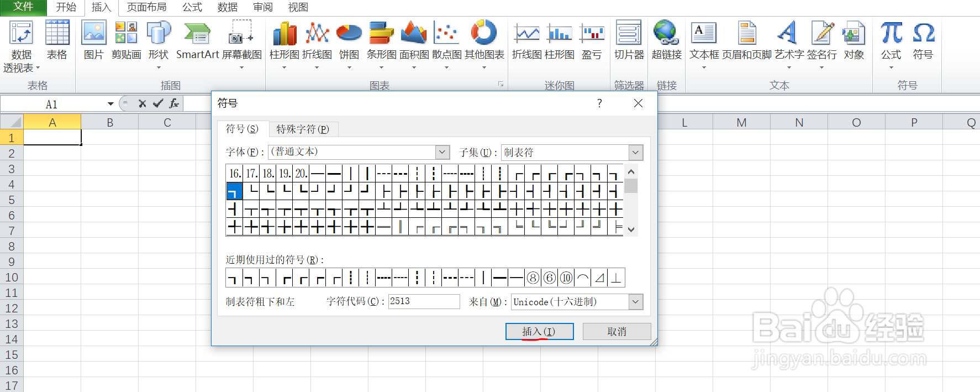The image size is (980, 392).
Task: Select the '20.' symbol in the grid
Action: [x=301, y=173]
